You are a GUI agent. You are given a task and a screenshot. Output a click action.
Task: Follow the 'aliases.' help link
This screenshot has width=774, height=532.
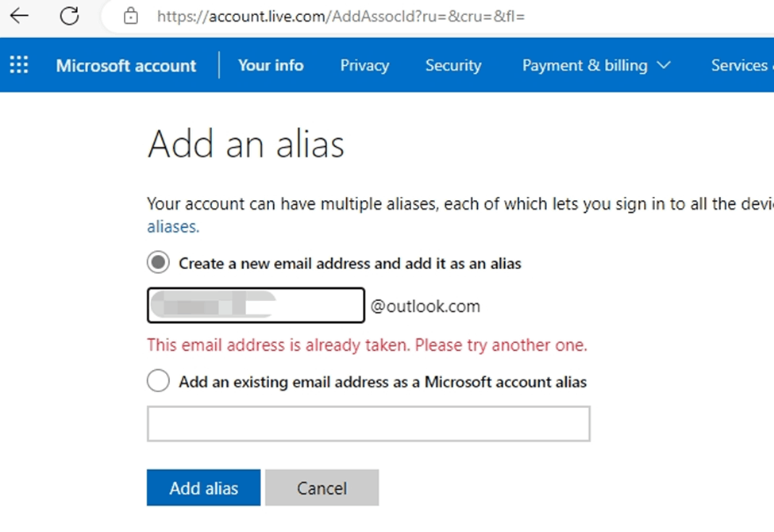tap(173, 227)
